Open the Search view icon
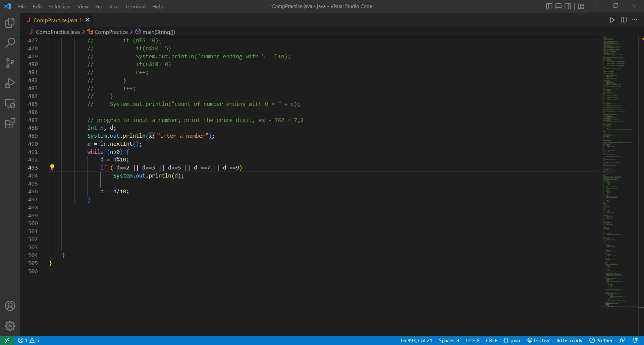644x345 pixels. [10, 43]
